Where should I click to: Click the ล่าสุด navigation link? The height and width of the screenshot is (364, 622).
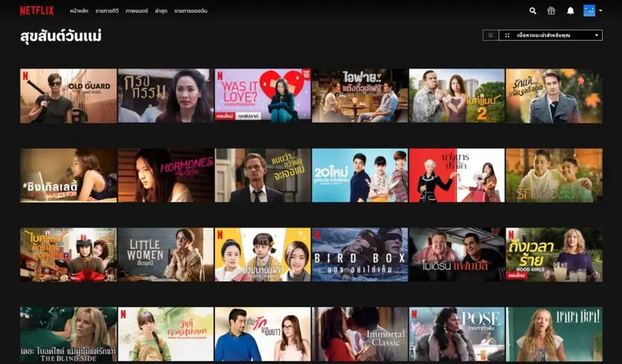click(161, 11)
